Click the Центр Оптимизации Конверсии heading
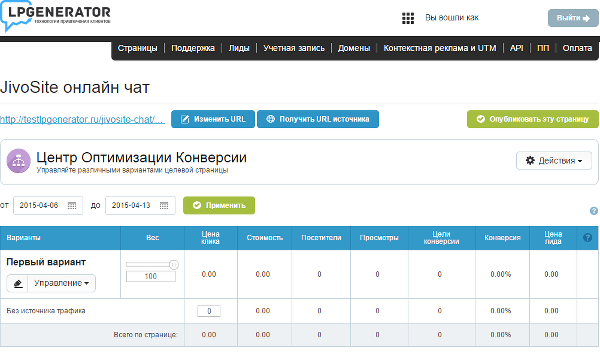 [141, 157]
